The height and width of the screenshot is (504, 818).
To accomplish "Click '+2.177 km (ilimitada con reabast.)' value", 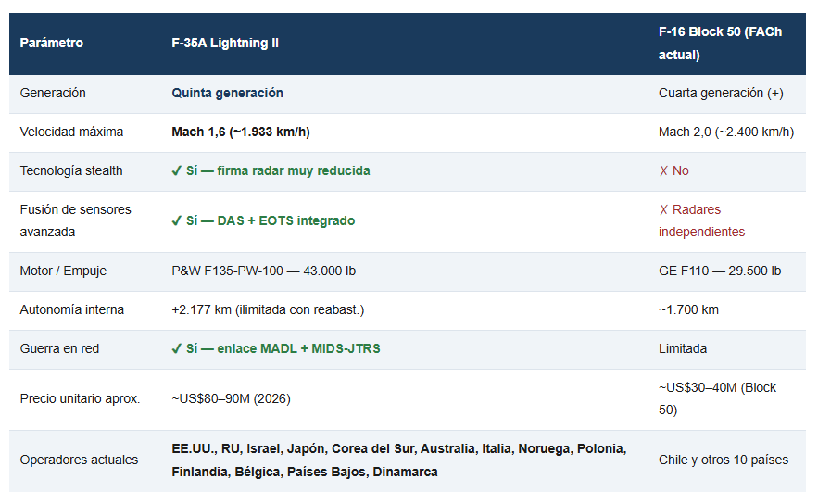I will tap(268, 310).
